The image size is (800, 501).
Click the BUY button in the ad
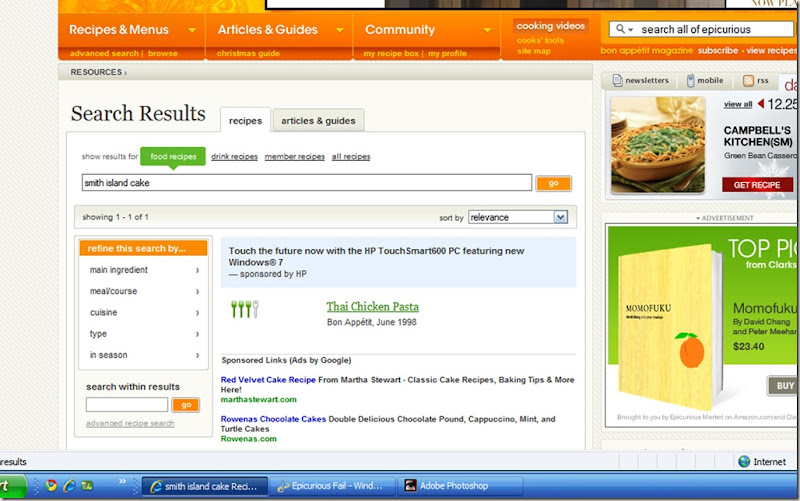coord(784,386)
